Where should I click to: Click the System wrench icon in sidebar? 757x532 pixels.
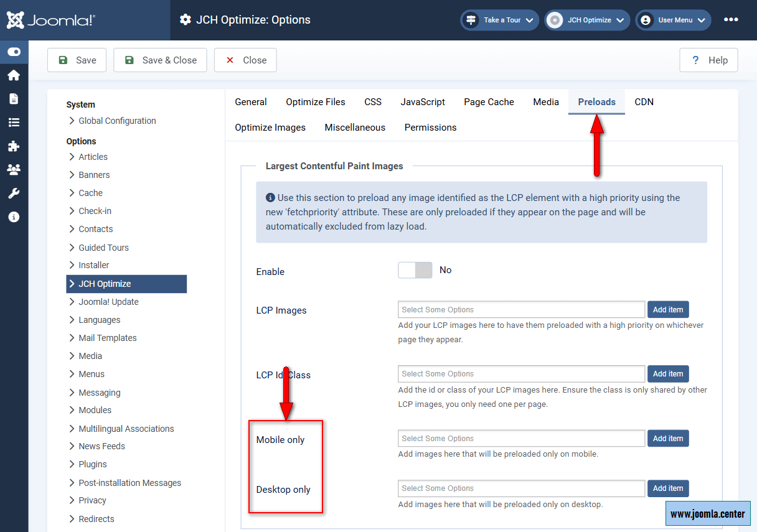pyautogui.click(x=14, y=194)
